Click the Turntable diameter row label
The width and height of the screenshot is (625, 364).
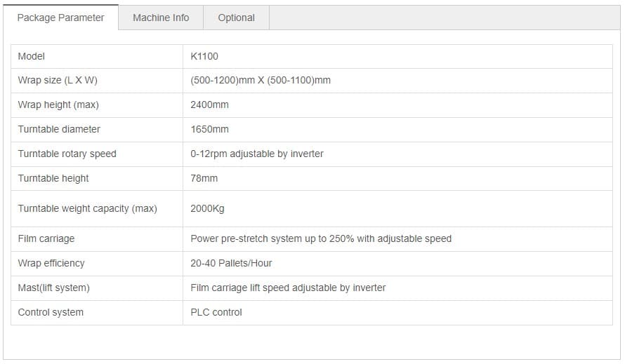(59, 129)
